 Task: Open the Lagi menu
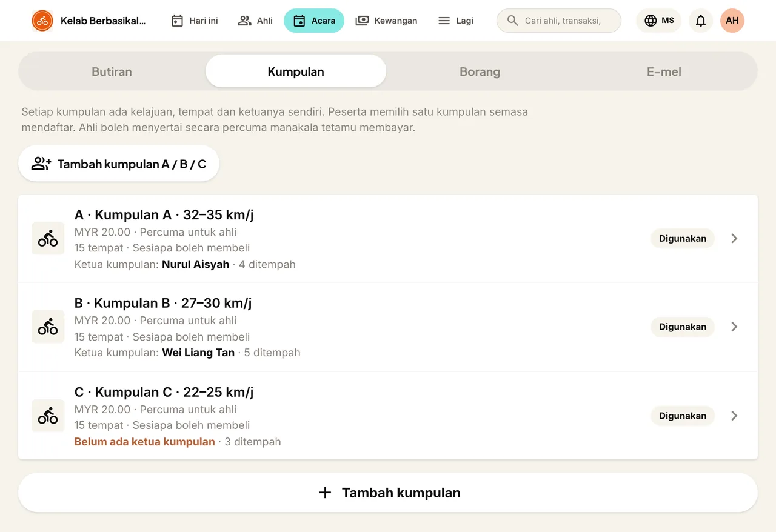click(x=456, y=21)
